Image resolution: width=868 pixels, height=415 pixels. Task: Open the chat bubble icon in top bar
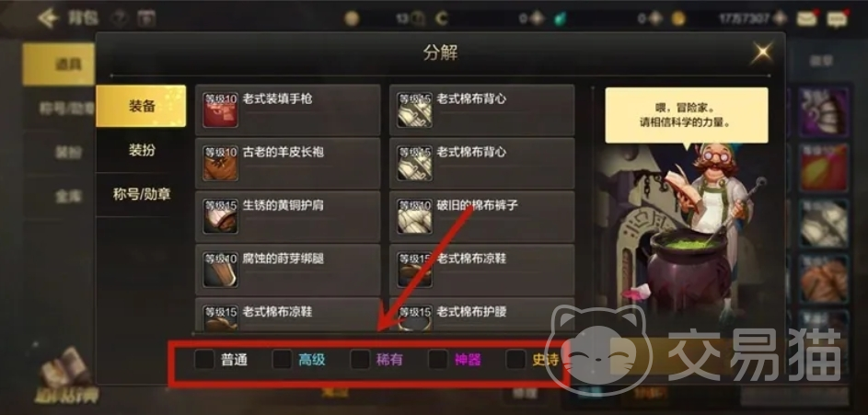(837, 18)
